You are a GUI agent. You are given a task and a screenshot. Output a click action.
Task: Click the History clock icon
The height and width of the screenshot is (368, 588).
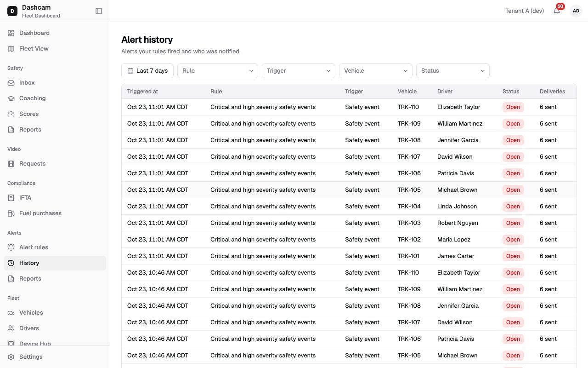(11, 263)
